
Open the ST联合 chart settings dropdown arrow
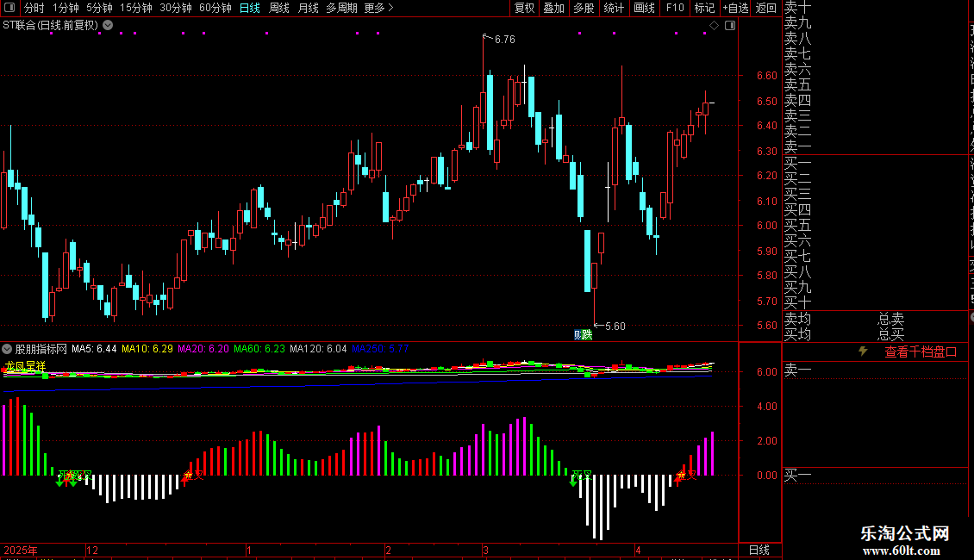pyautogui.click(x=108, y=26)
